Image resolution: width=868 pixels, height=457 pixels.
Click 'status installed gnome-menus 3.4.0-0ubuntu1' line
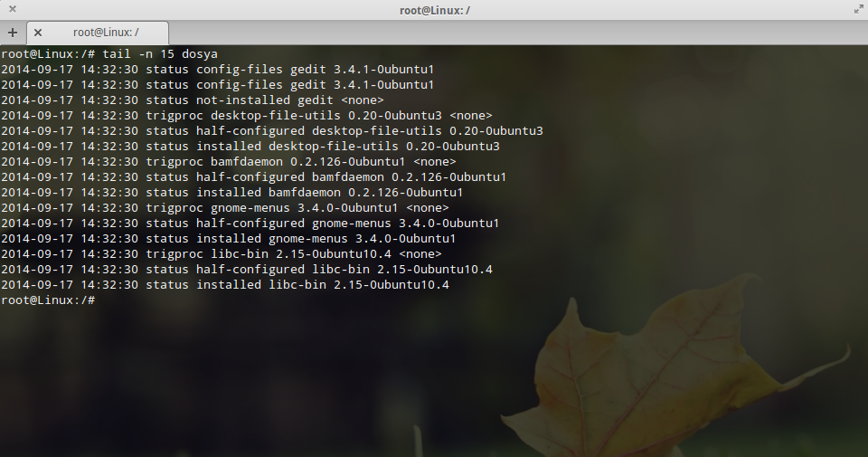point(229,239)
